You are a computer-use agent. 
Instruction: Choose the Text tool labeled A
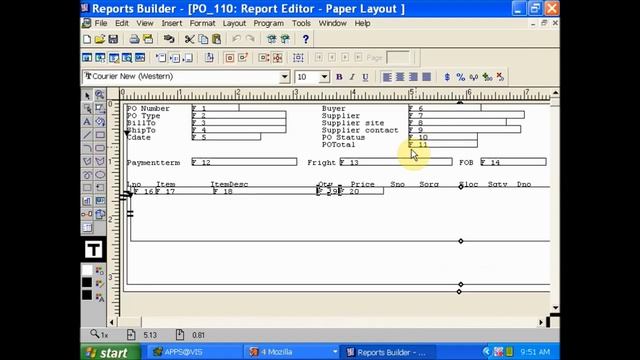pos(87,122)
